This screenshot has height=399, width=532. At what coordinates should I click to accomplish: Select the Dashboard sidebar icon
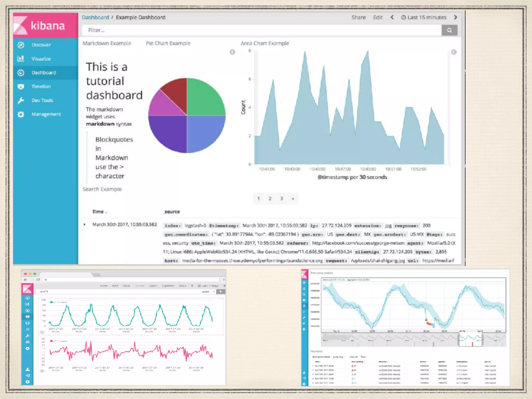(x=21, y=73)
